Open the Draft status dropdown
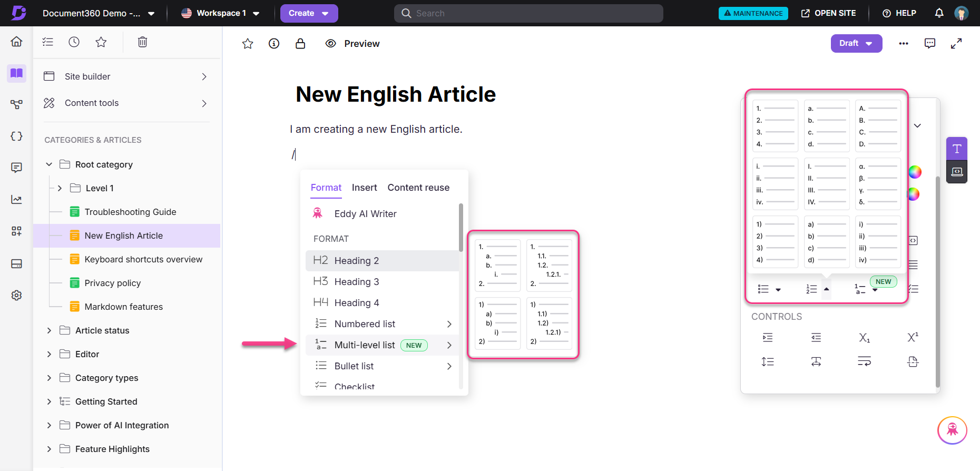This screenshot has width=980, height=471. tap(856, 43)
